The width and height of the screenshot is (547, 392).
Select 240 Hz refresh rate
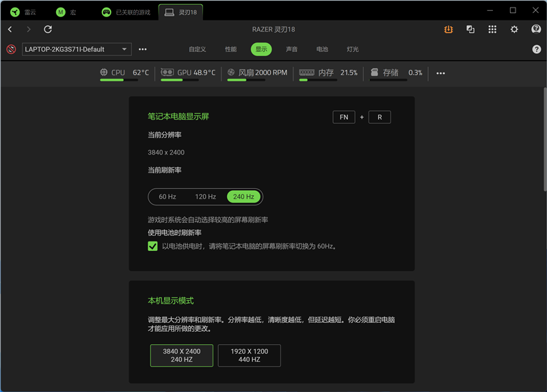243,197
